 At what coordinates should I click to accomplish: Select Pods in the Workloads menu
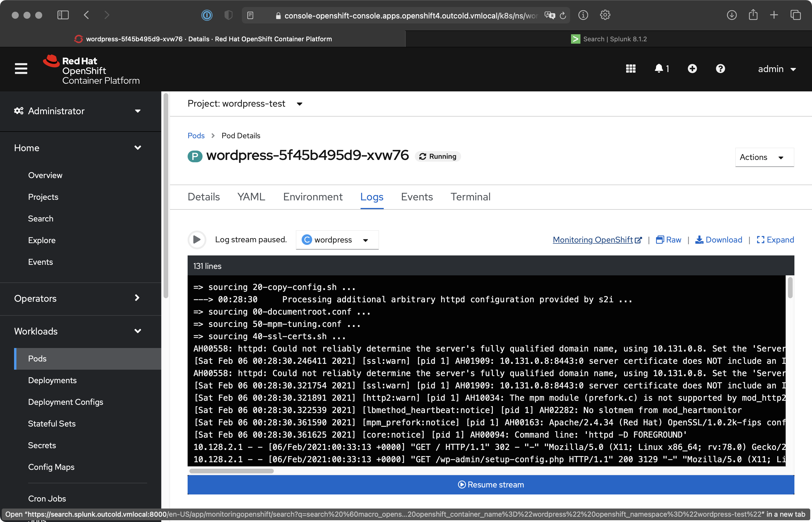(x=88, y=359)
